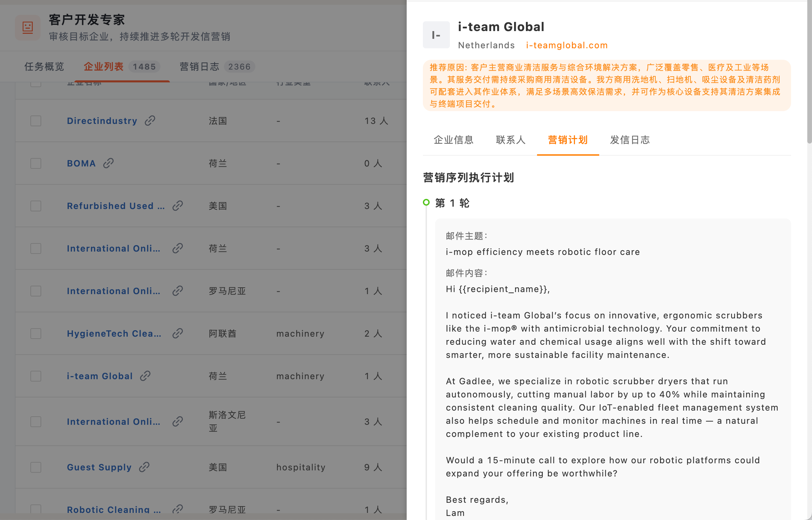
Task: Open the link icon next to Directindustry
Action: (x=150, y=121)
